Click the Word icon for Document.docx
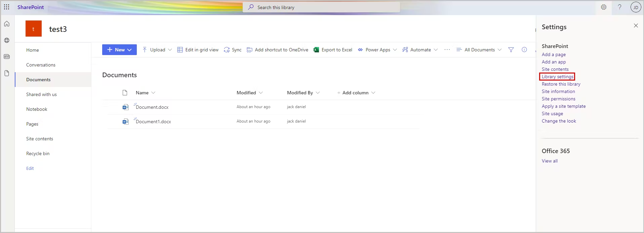 126,107
